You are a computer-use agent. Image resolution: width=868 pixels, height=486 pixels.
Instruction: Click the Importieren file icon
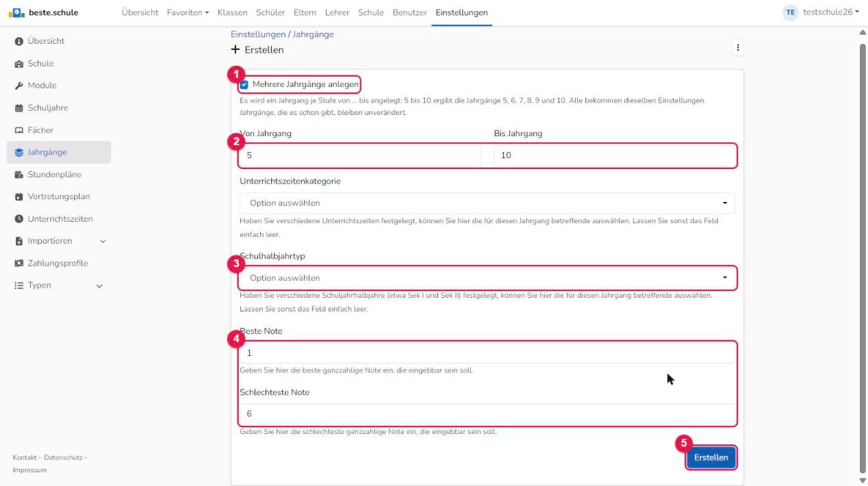(x=18, y=241)
